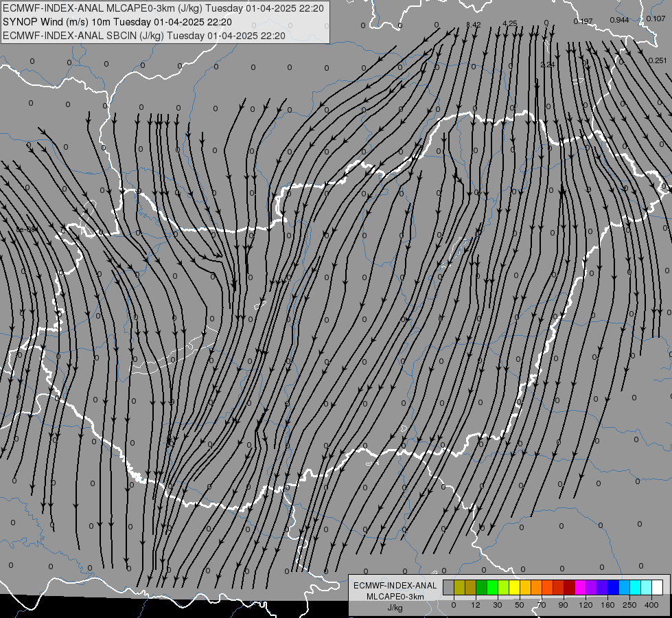Click the map value 4.25
This screenshot has height=618, width=672.
click(x=510, y=23)
